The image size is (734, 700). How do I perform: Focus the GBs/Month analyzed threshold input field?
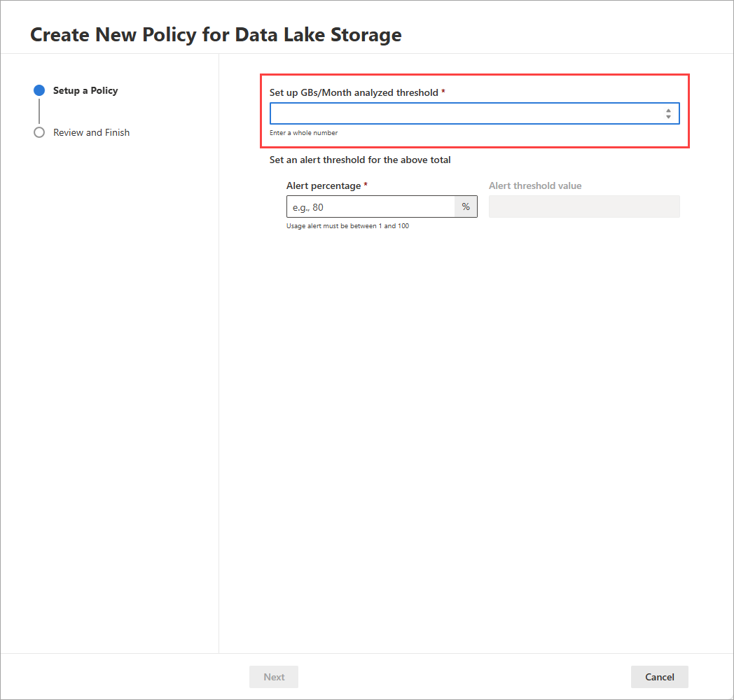[474, 113]
